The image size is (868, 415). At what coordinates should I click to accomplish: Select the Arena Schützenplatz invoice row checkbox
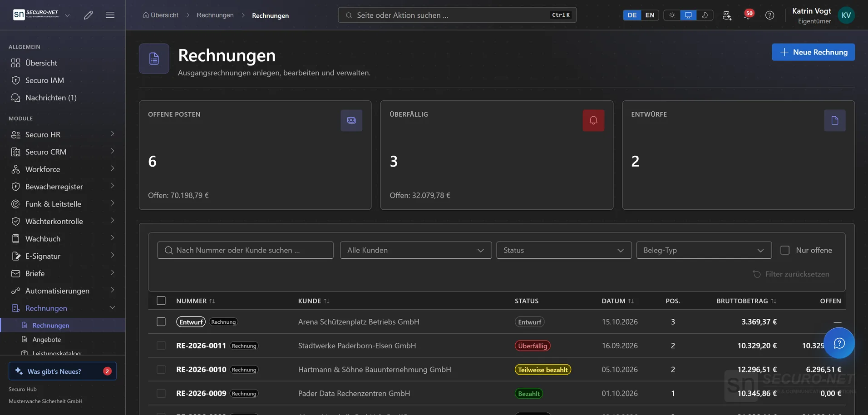[x=161, y=321]
